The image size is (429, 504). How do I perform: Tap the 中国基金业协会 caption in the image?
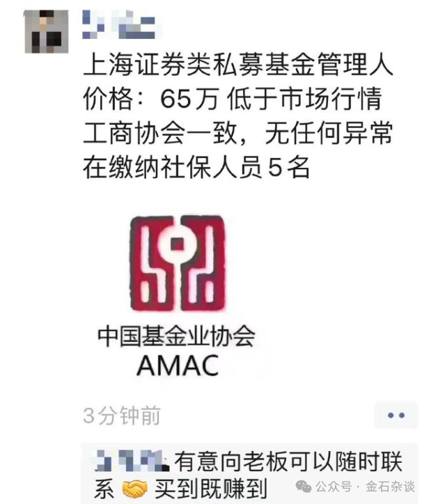(177, 336)
